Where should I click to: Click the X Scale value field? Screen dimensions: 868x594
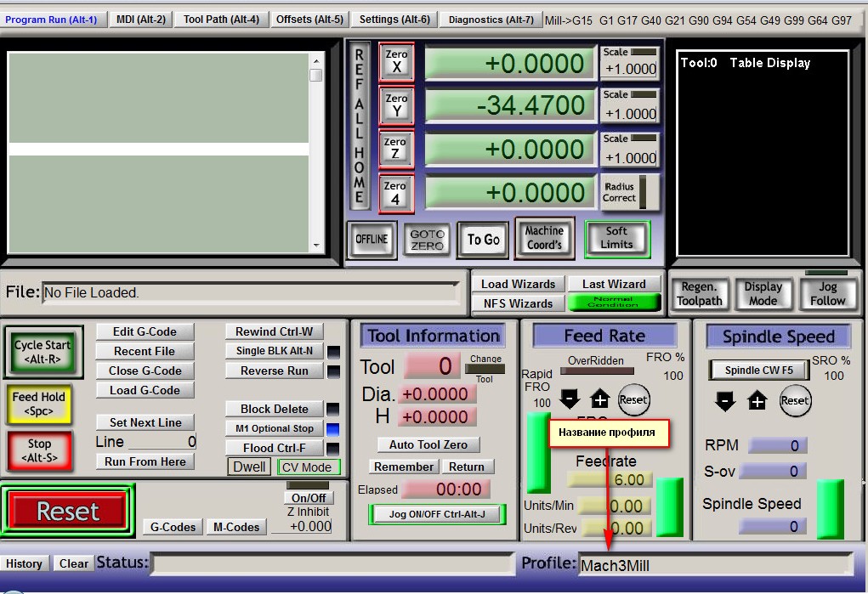click(630, 69)
